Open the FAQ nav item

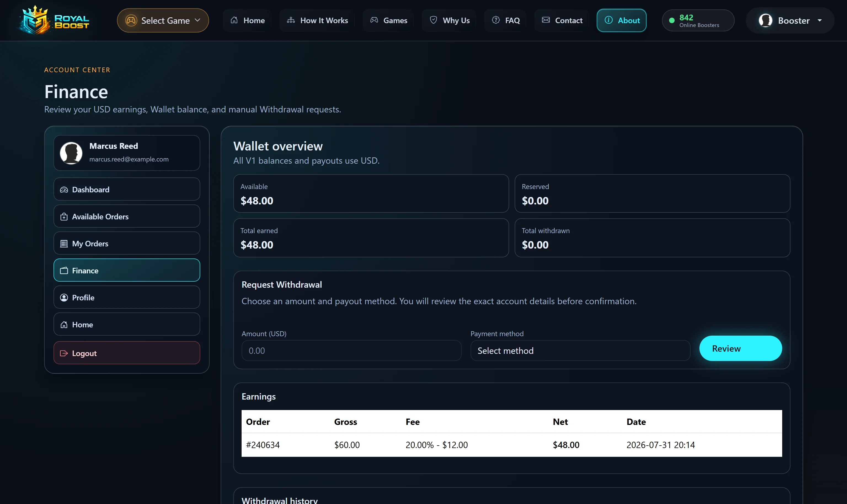505,20
